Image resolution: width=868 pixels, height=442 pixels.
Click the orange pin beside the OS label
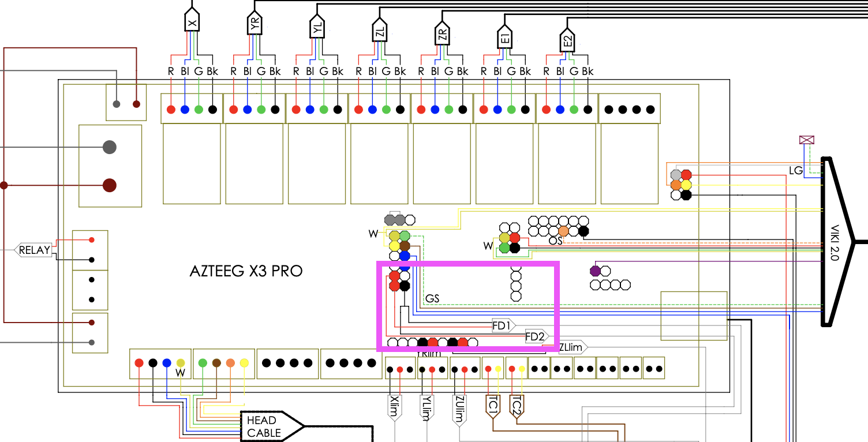pyautogui.click(x=563, y=231)
